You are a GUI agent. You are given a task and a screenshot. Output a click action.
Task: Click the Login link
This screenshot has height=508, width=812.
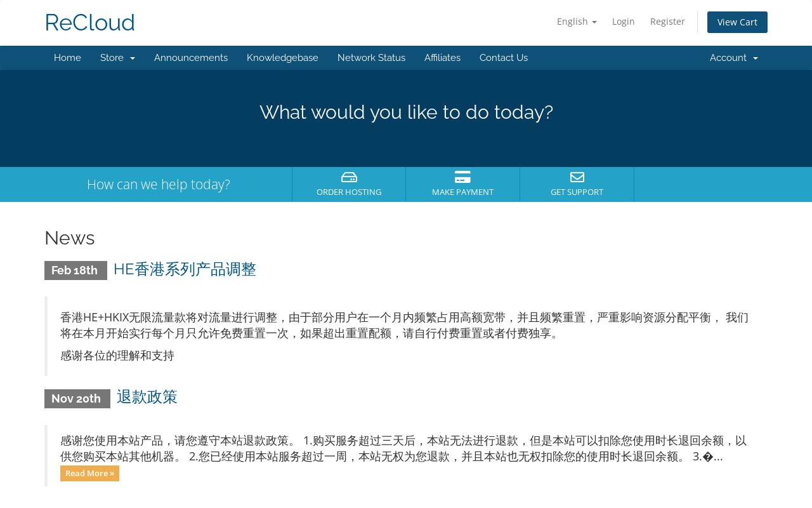(623, 22)
